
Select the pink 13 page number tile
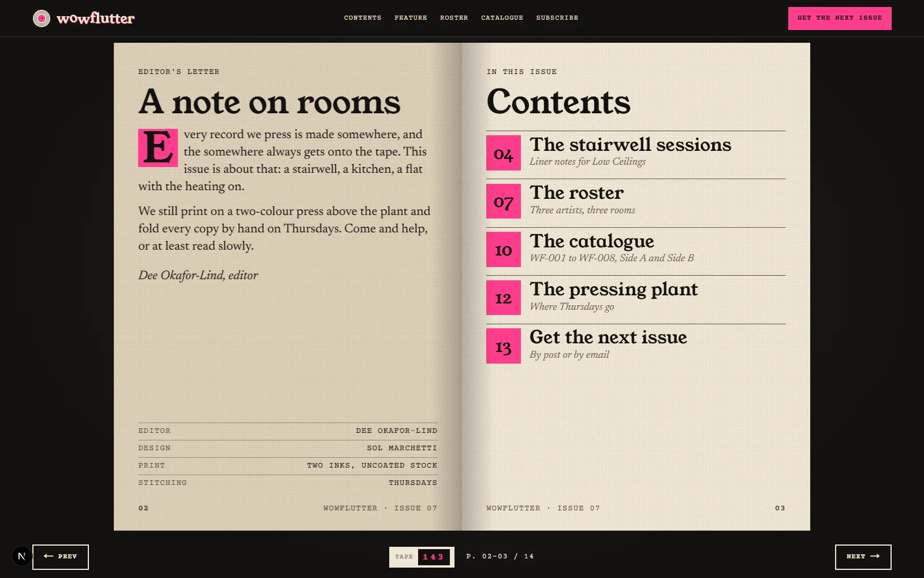(x=504, y=346)
